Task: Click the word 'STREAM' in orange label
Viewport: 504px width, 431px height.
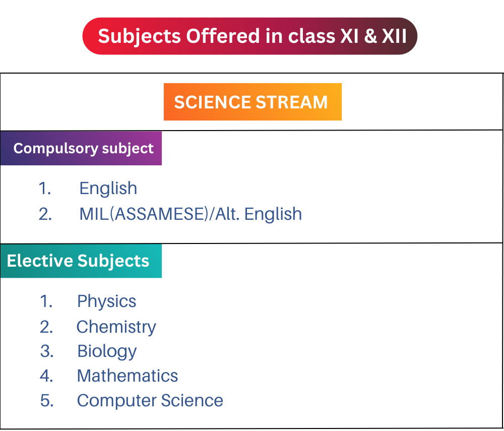Action: (292, 102)
